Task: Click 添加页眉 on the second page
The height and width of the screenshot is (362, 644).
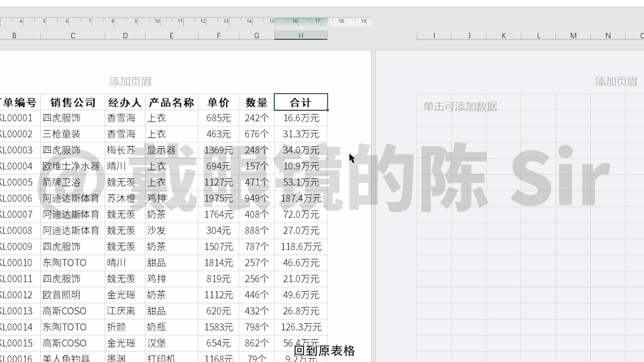Action: (x=616, y=82)
